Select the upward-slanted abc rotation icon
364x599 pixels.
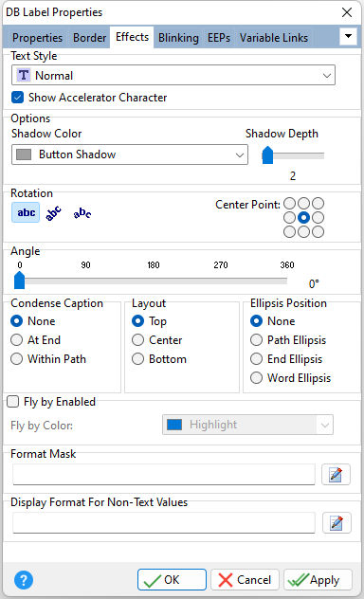point(53,213)
